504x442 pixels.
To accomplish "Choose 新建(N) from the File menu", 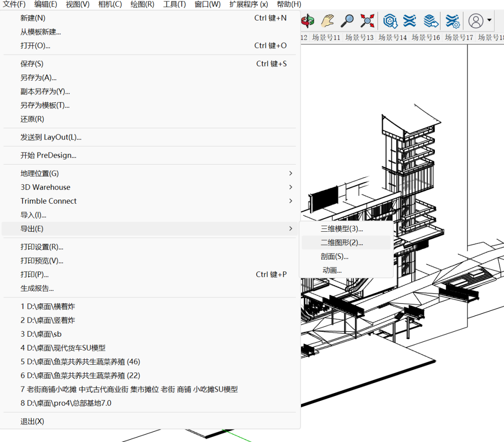I will click(149, 18).
